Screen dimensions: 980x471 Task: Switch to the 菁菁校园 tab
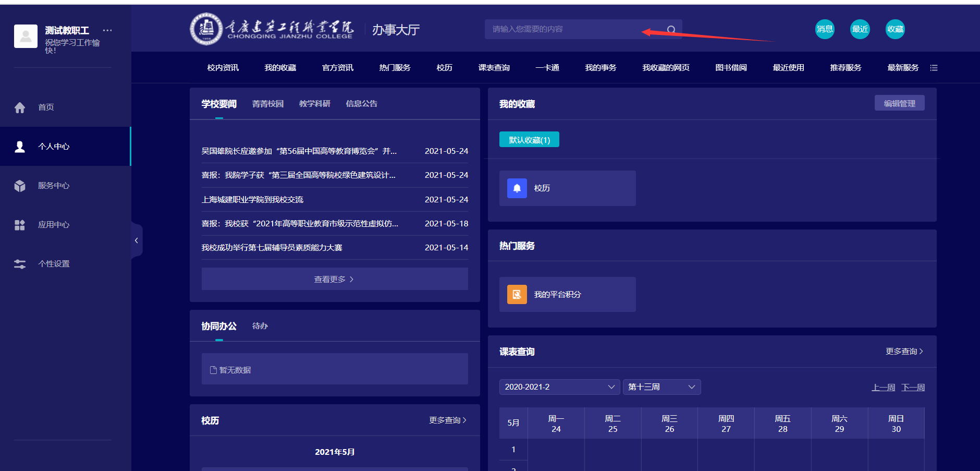tap(268, 104)
